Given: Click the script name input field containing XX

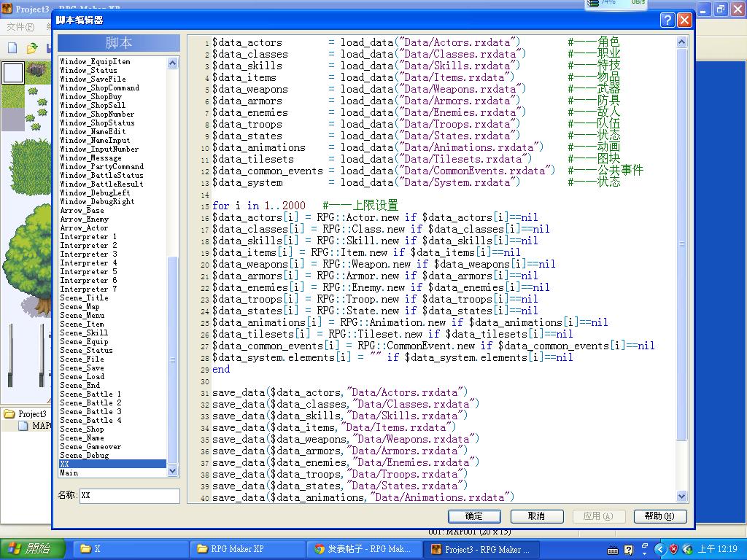Looking at the screenshot, I should coord(130,495).
